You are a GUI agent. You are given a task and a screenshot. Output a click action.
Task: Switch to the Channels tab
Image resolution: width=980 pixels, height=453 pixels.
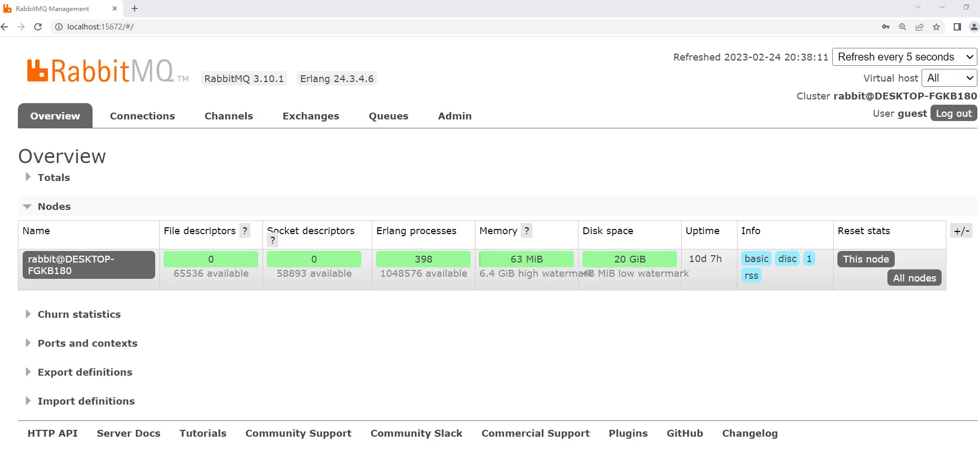[x=229, y=116]
